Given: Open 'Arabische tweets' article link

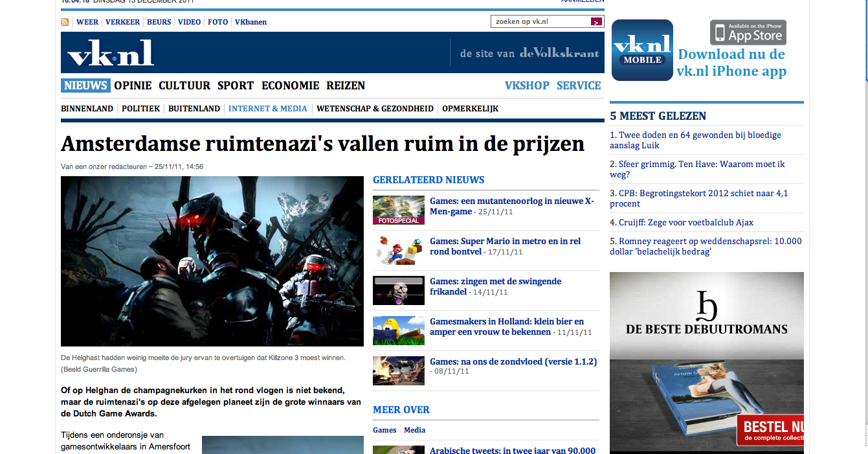Looking at the screenshot, I should point(513,450).
